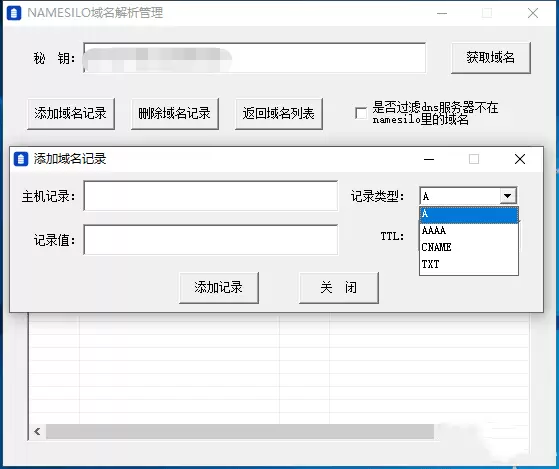Click the 删除域名记录 button
This screenshot has width=559, height=469.
click(175, 114)
